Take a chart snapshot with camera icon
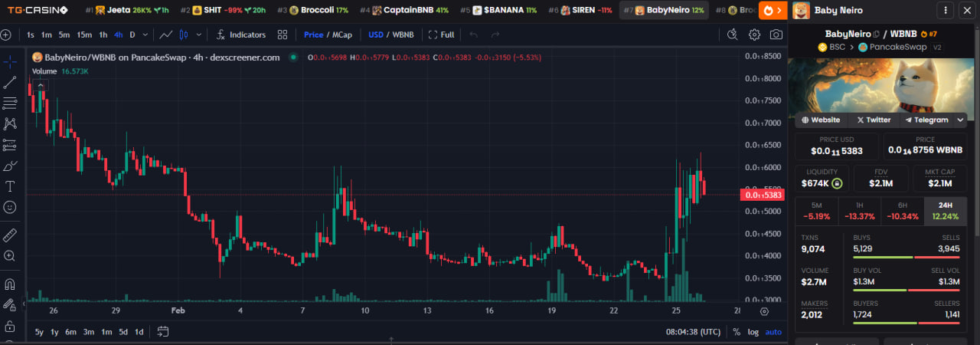980x345 pixels. point(776,34)
